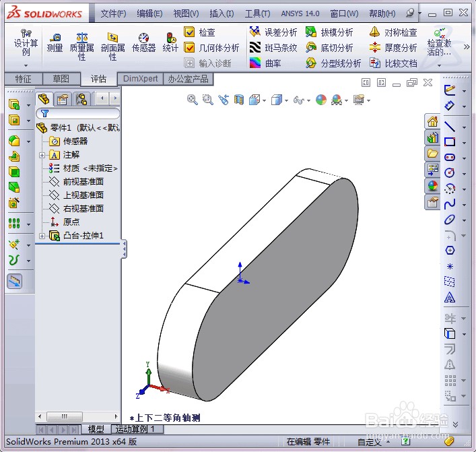The height and width of the screenshot is (452, 476).
Task: Select the polygon sketch tool
Action: pos(449,251)
